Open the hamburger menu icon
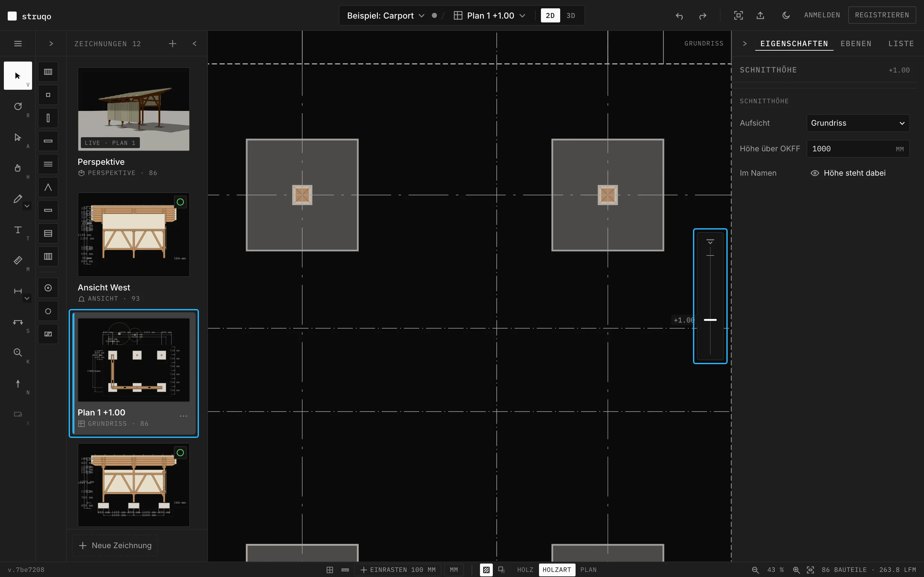Image resolution: width=924 pixels, height=577 pixels. (x=18, y=44)
